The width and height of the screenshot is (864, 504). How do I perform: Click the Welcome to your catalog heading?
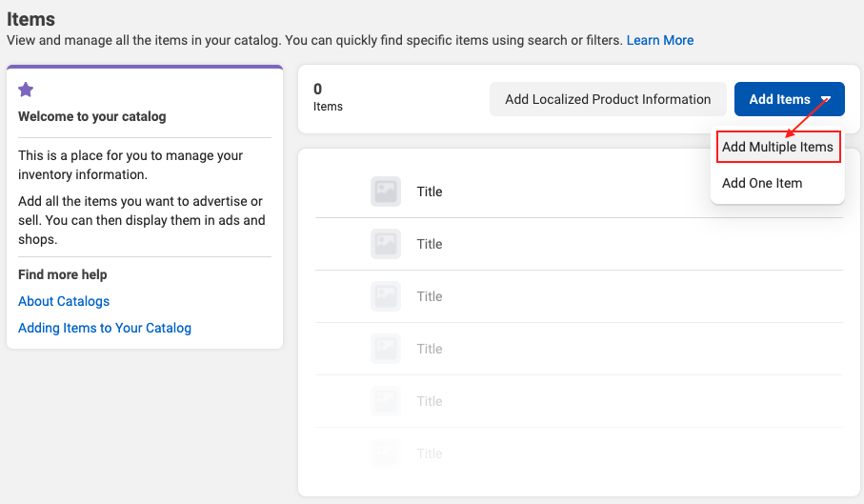[92, 116]
